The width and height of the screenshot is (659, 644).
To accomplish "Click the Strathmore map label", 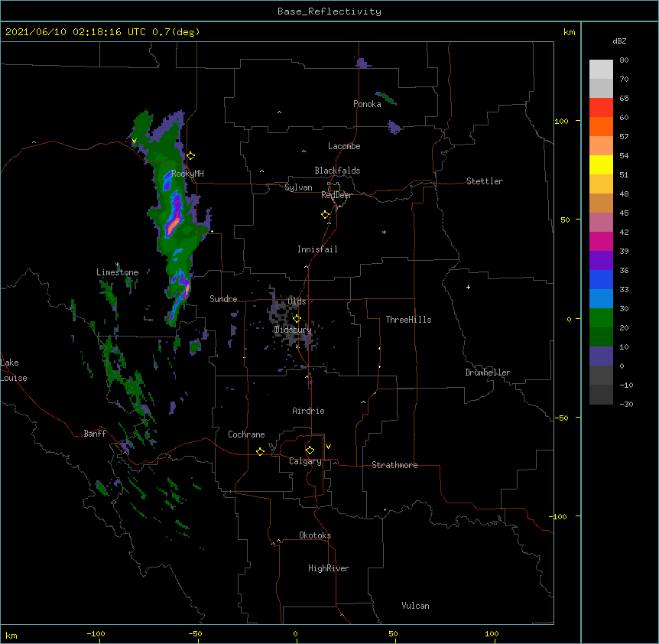I will tap(394, 465).
